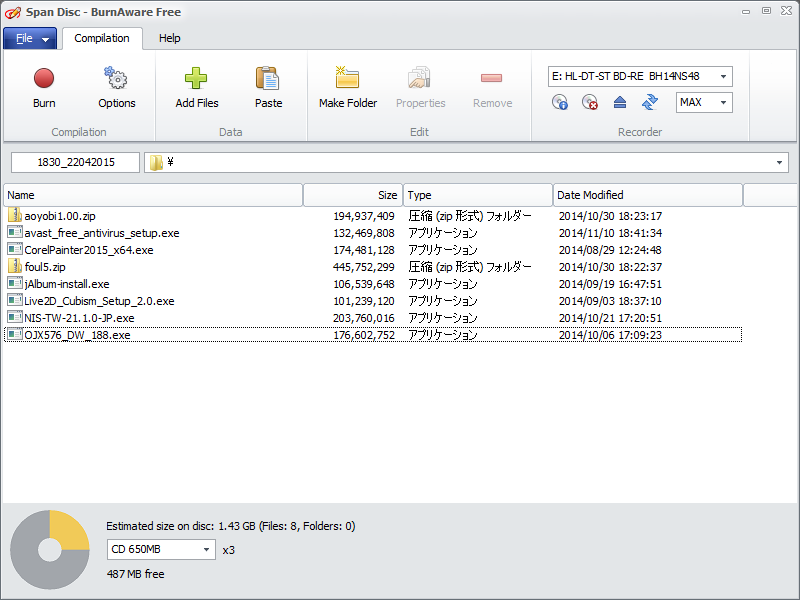The image size is (800, 600).
Task: Click the aoyobi1.00.zip file icon
Action: click(15, 215)
